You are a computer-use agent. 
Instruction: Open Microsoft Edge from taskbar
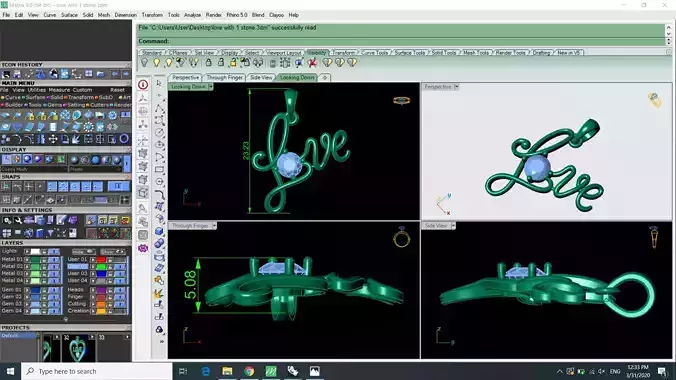coord(206,371)
